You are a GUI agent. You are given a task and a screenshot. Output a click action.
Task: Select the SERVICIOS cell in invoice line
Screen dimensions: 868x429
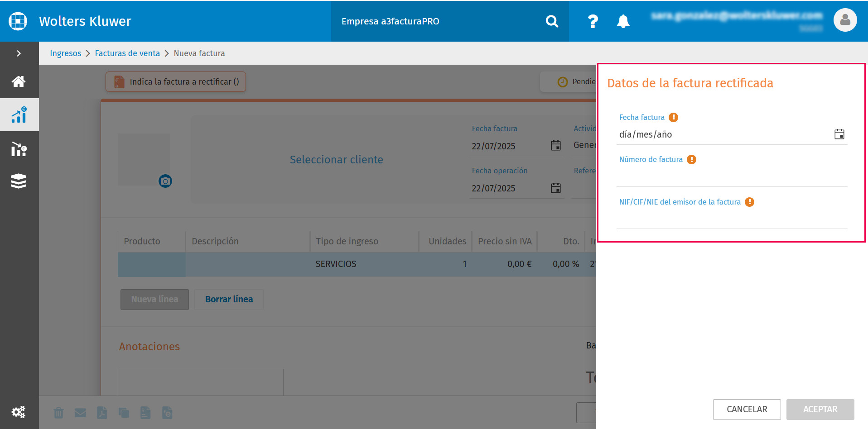pyautogui.click(x=364, y=264)
